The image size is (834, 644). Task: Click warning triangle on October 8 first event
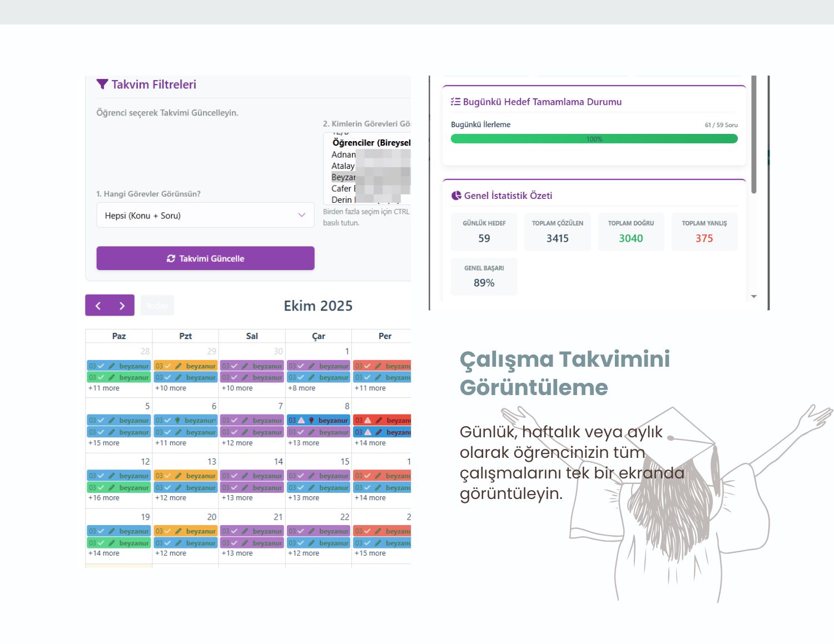(301, 421)
